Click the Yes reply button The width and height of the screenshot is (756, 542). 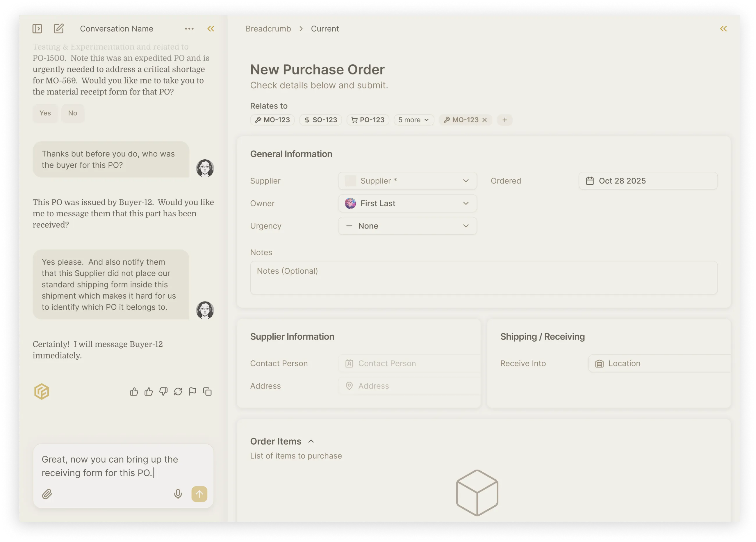coord(45,113)
